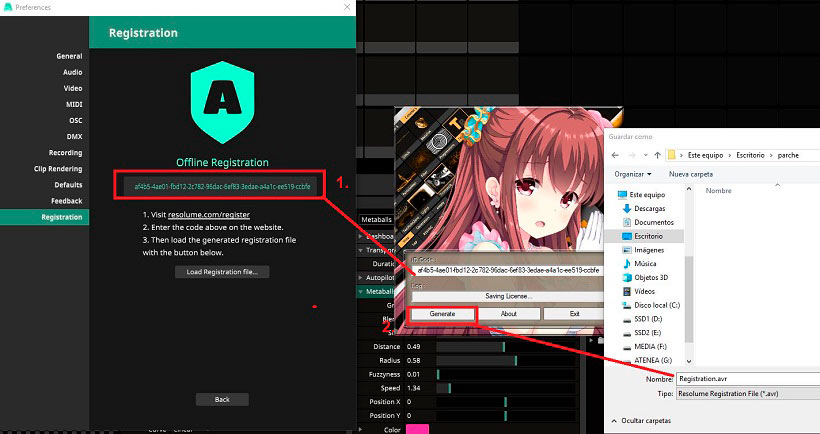Click the About button in keygen
Viewport: 820px width, 434px height.
pos(508,314)
